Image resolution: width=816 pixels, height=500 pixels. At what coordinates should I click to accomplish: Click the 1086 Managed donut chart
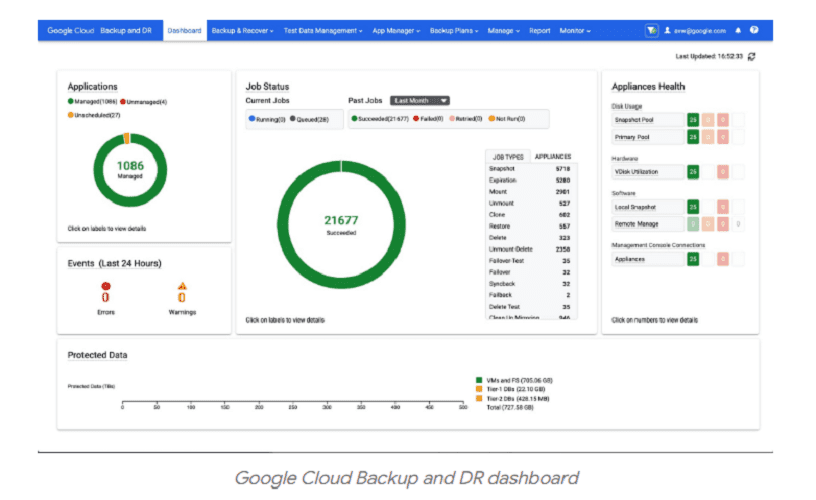coord(130,170)
